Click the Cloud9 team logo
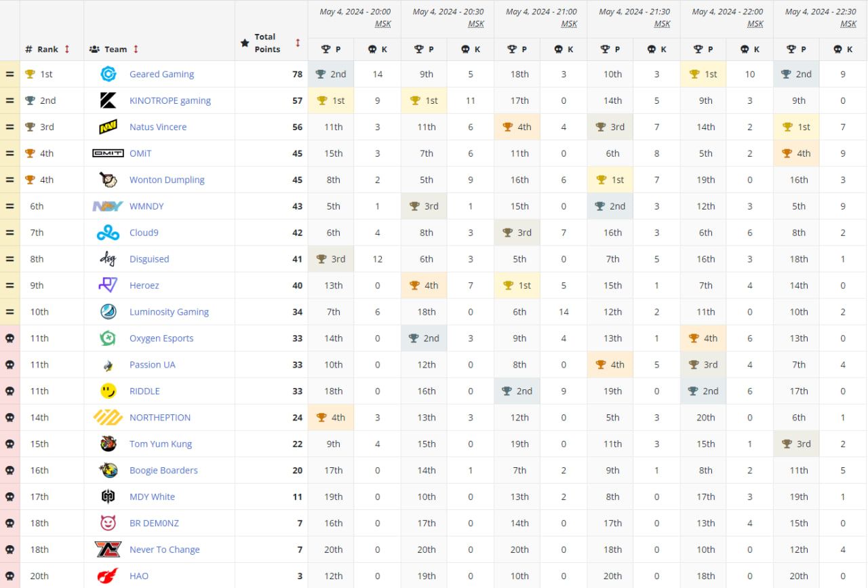This screenshot has height=588, width=868. pos(108,233)
